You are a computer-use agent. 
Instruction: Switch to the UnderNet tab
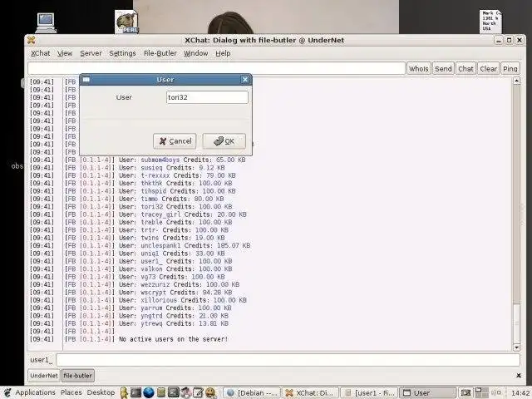[44, 376]
